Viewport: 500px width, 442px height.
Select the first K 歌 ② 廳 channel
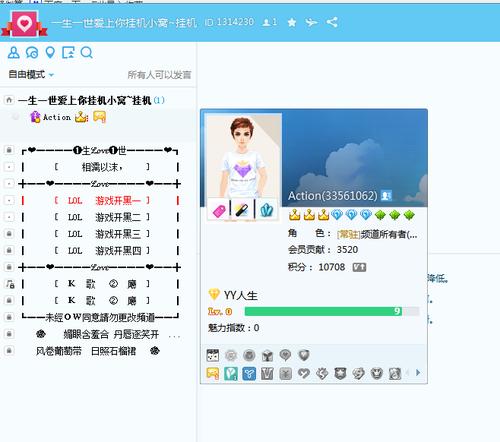click(x=100, y=284)
